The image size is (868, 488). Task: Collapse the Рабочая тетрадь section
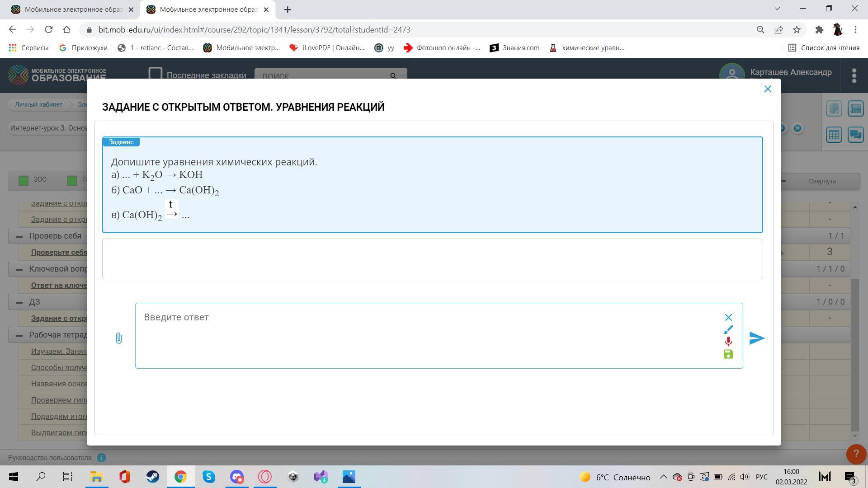pos(19,335)
